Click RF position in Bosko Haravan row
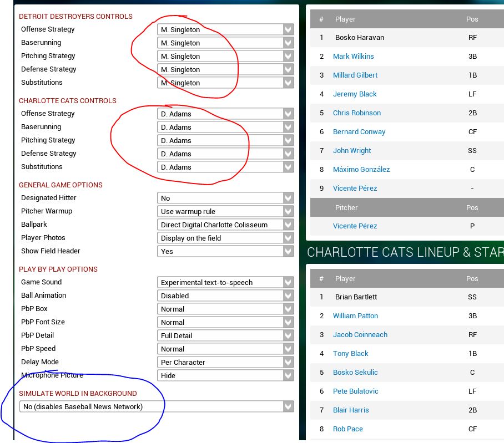Viewport: 504px width, 443px height. (x=472, y=38)
